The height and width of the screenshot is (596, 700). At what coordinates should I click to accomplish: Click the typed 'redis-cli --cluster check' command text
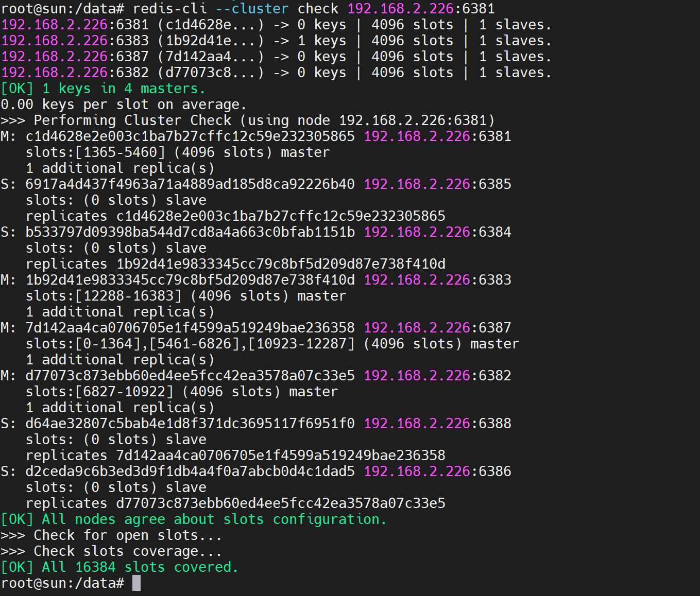tap(236, 9)
